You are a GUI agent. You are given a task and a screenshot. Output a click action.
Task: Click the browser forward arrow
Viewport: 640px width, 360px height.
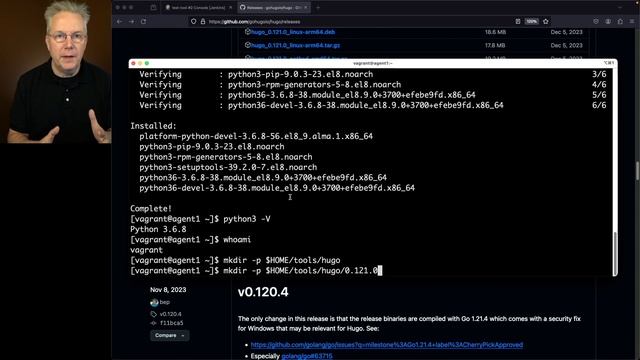pyautogui.click(x=131, y=22)
